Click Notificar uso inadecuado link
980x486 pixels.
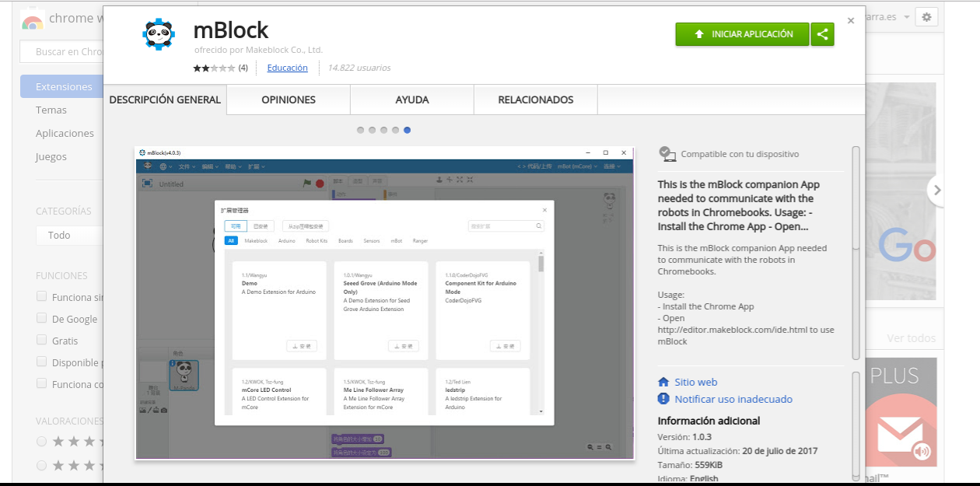[733, 399]
